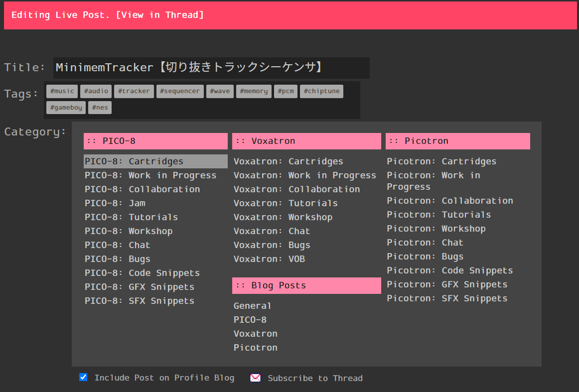The image size is (579, 392).
Task: Choose PICO-8: Bugs category
Action: pos(118,259)
